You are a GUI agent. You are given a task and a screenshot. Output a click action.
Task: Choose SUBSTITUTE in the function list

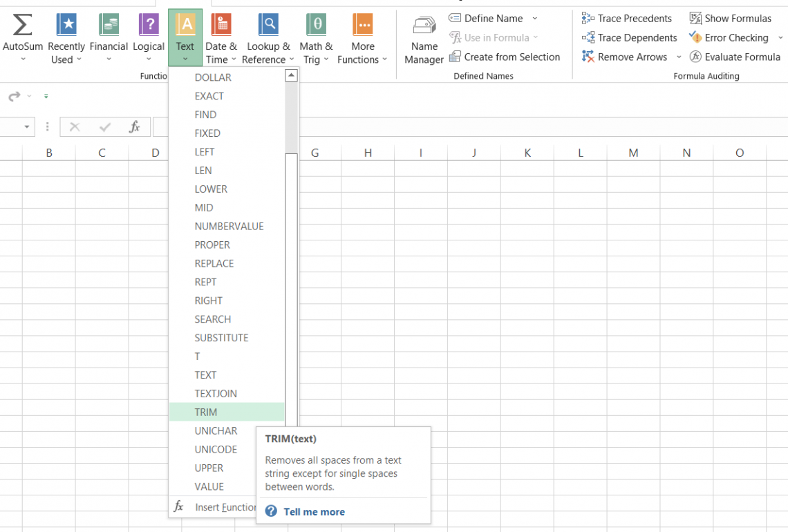coord(221,338)
